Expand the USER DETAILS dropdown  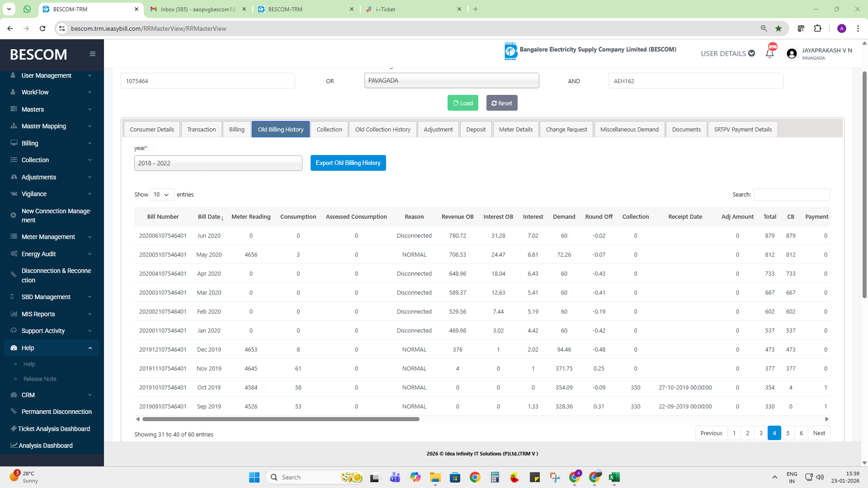tap(727, 53)
